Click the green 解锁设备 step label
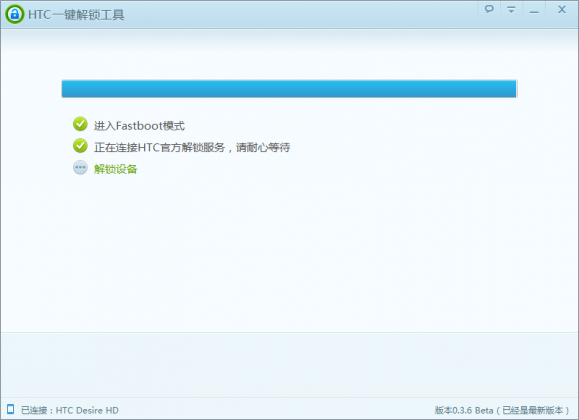This screenshot has width=579, height=420. pos(116,169)
